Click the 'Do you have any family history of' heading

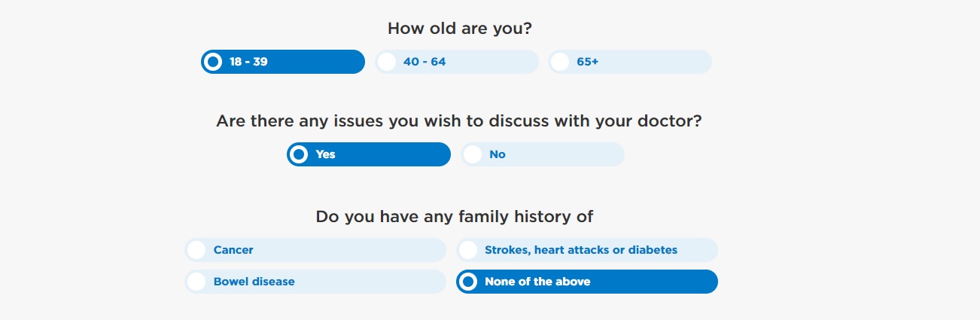pyautogui.click(x=455, y=217)
